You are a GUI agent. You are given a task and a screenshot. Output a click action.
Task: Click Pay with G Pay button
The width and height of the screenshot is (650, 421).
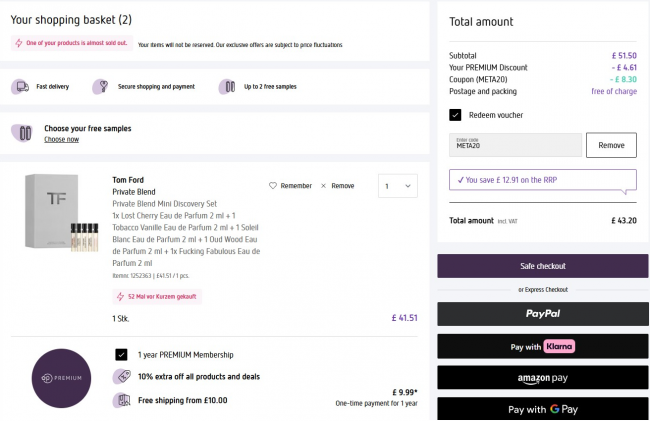(542, 409)
